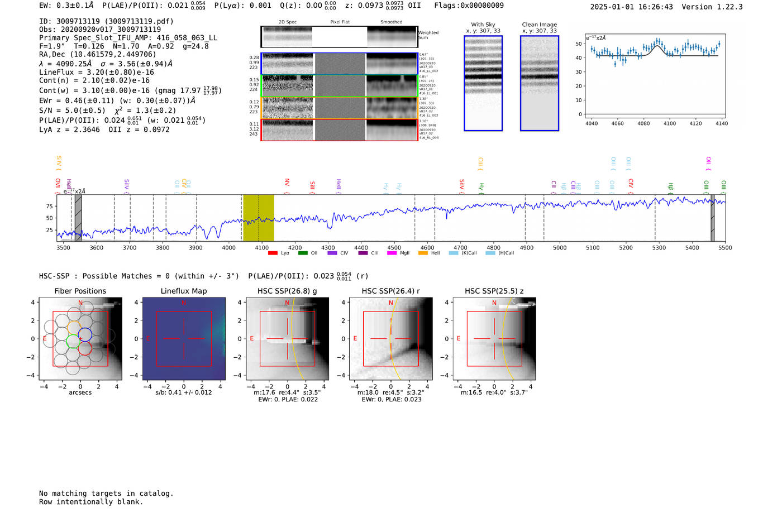Click the Lyα red legend swatch

[273, 253]
